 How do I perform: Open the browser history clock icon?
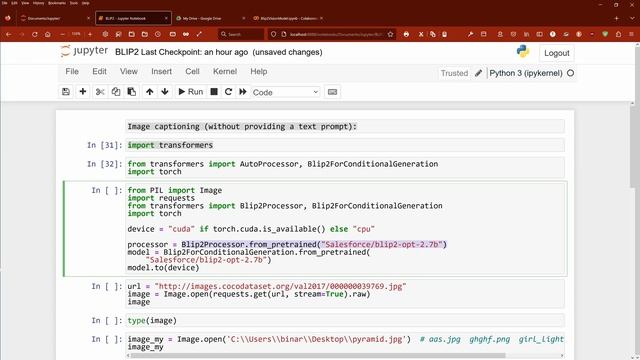158,34
